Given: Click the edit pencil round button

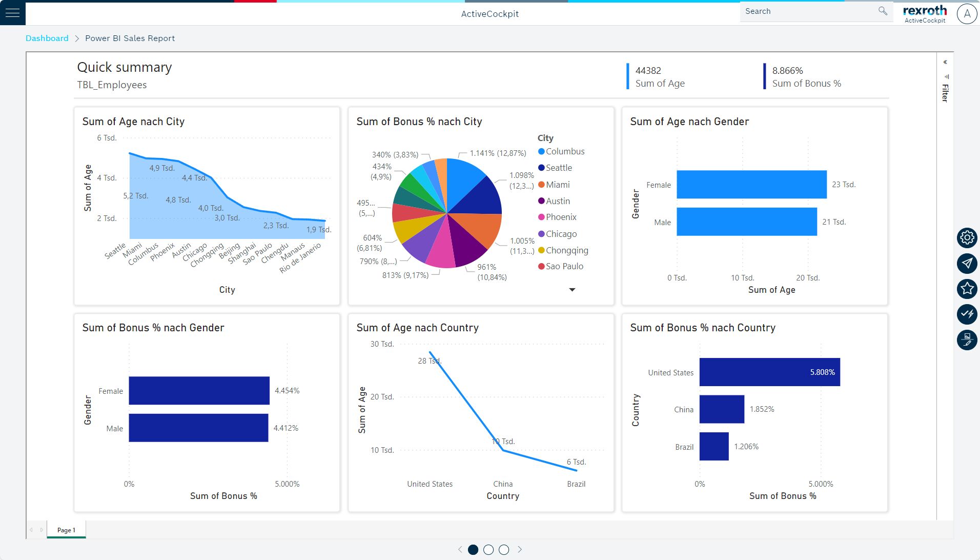Looking at the screenshot, I should pyautogui.click(x=967, y=339).
